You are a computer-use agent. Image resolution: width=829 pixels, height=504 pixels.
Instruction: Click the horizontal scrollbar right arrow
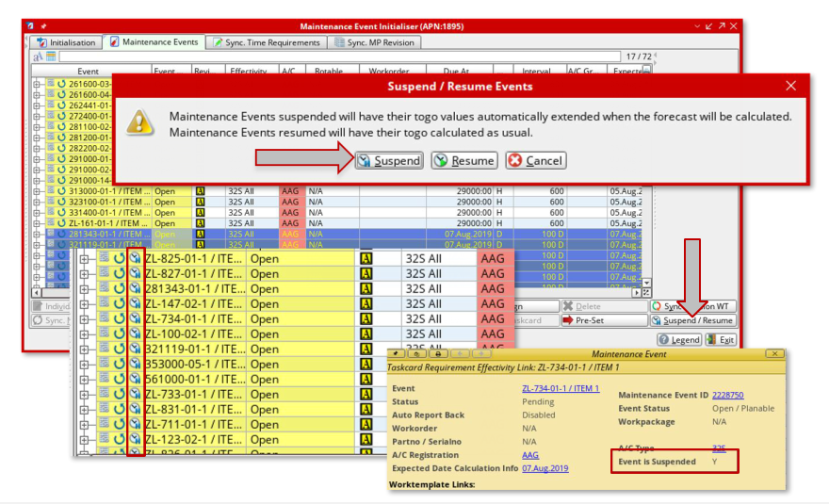[637, 292]
